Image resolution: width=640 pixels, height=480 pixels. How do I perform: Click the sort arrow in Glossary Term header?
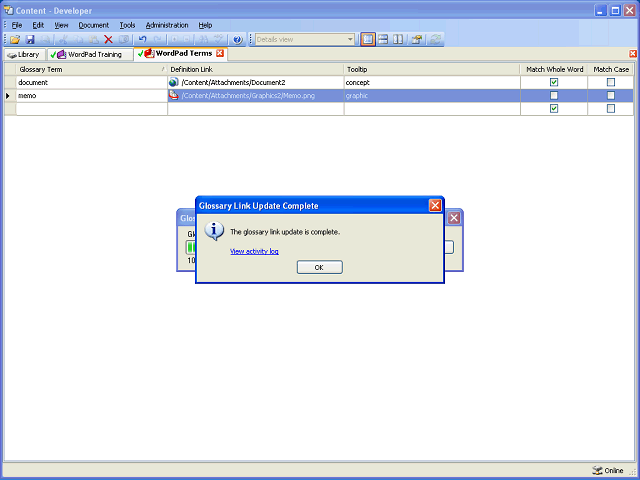pos(163,69)
